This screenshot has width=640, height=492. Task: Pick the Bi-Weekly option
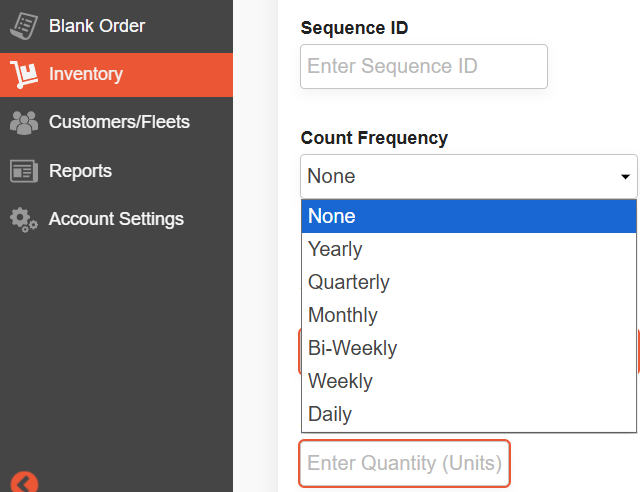point(469,348)
